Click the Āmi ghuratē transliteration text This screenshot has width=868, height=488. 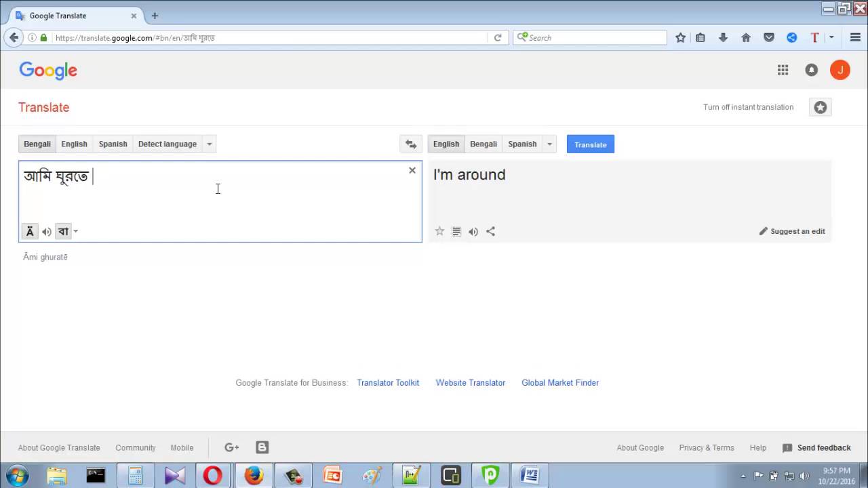[x=45, y=257]
